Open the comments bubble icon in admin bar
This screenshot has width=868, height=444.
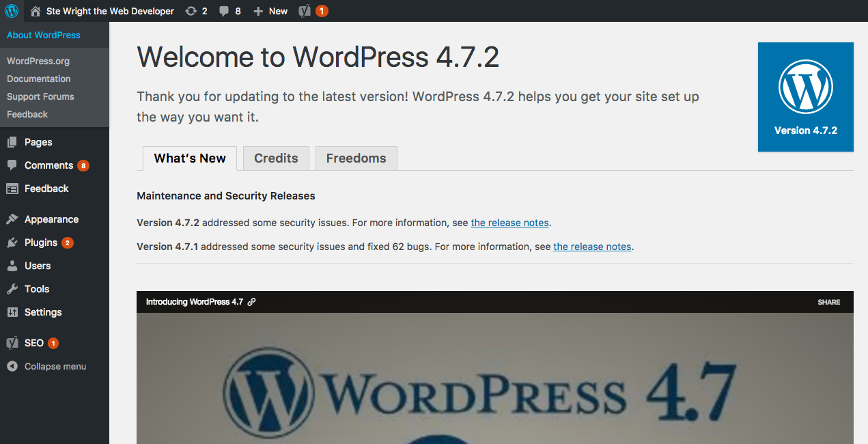point(224,12)
